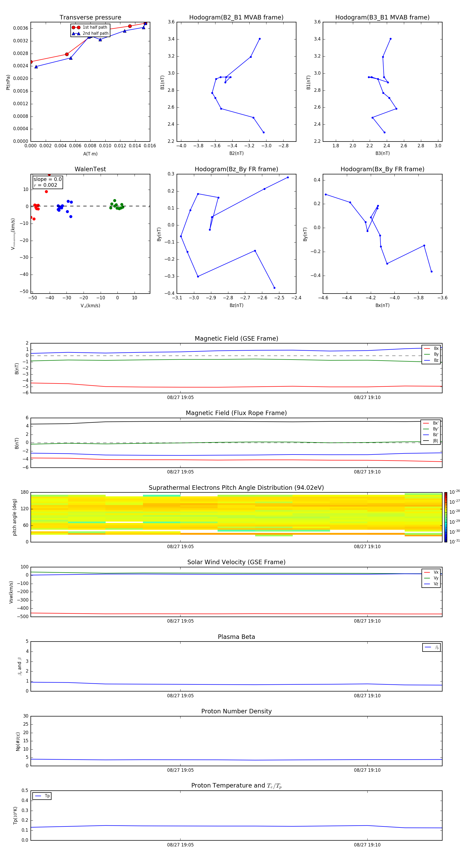
Task: Click '-3.1' on the Bz_By hodogram x-axis
Action: tap(177, 298)
